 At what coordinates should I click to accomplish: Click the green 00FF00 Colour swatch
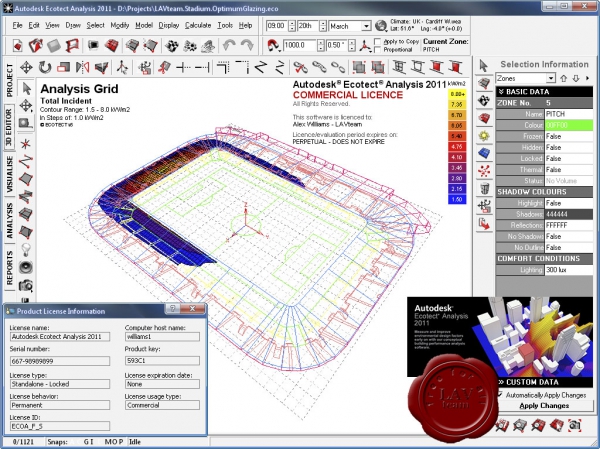click(568, 125)
